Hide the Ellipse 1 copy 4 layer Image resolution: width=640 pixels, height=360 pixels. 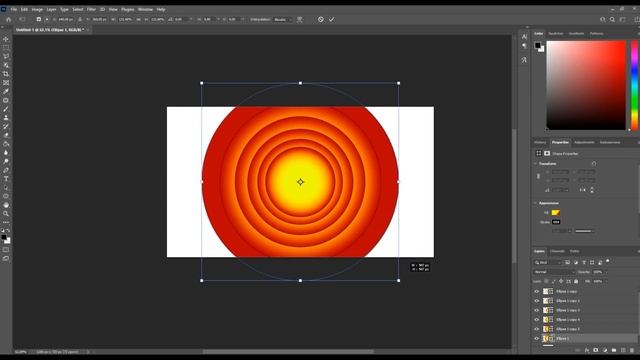click(x=537, y=320)
